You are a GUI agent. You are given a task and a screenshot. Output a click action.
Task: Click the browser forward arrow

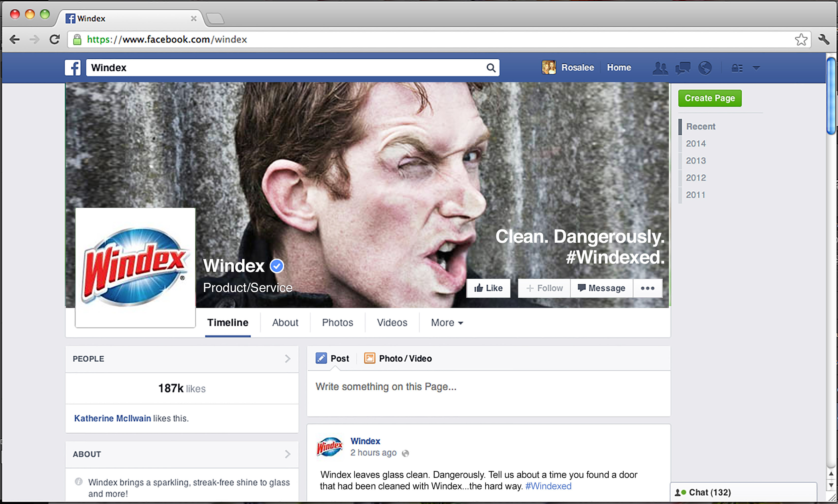coord(34,40)
